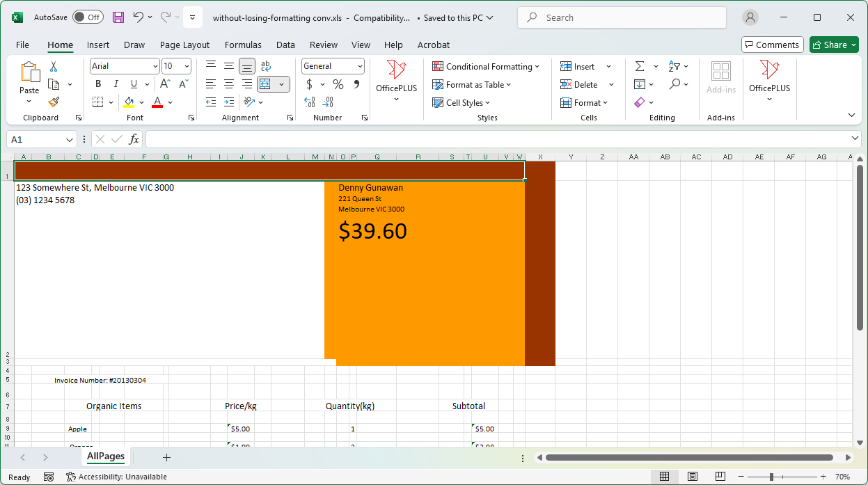Viewport: 868px width, 485px height.
Task: Select the AllPages sheet tab
Action: click(x=106, y=456)
